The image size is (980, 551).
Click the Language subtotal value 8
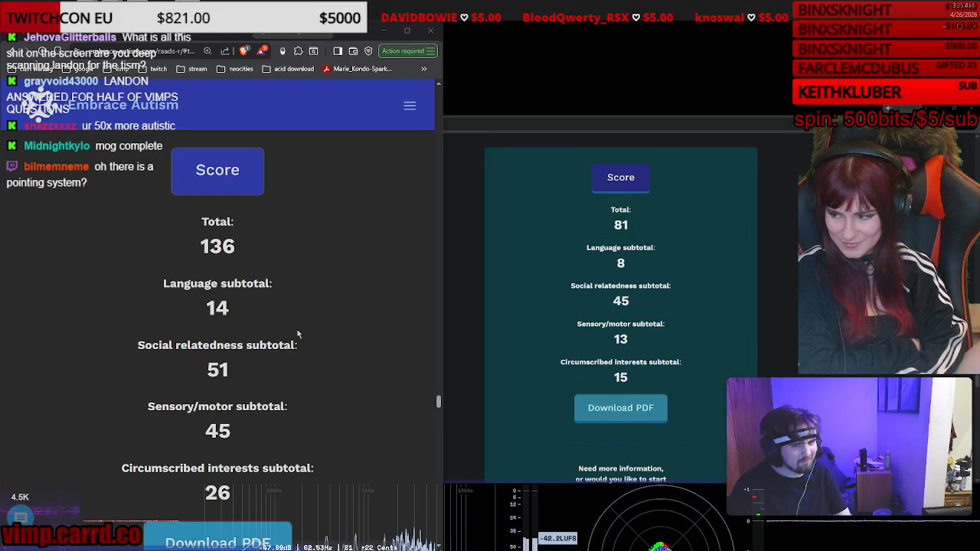(621, 263)
